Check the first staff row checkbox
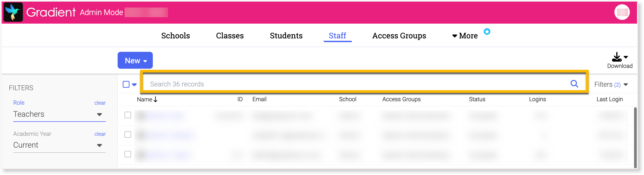Screen dimensions: 644x175 pos(128,115)
